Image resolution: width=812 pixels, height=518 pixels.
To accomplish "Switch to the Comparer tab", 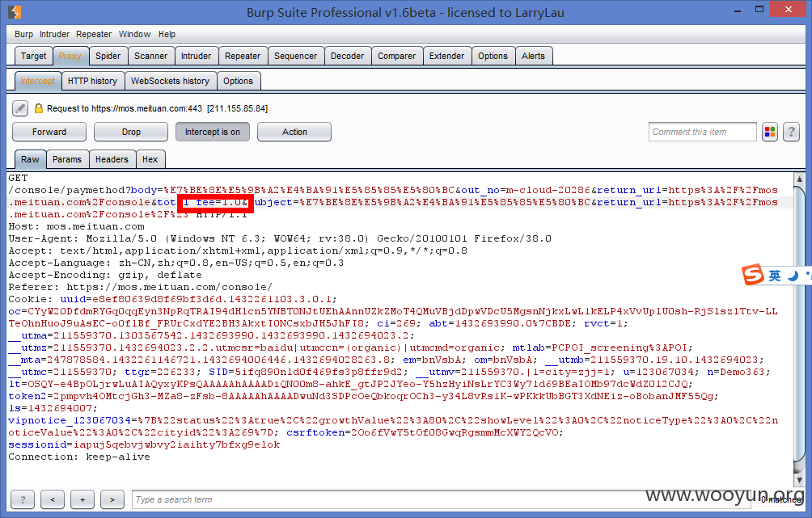I will 396,56.
